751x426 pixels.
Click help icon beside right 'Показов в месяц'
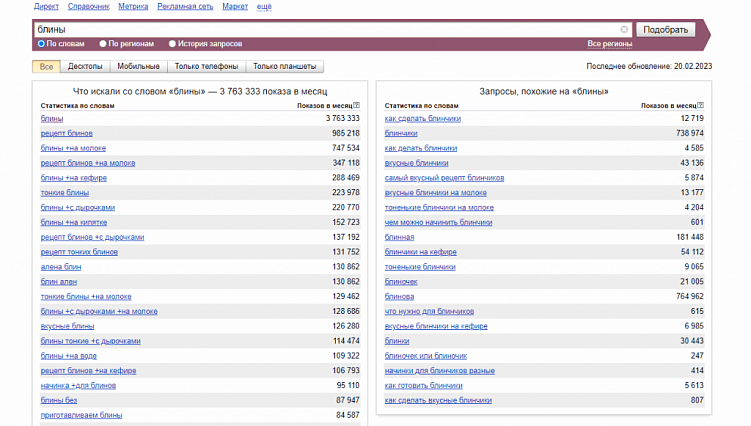[700, 105]
